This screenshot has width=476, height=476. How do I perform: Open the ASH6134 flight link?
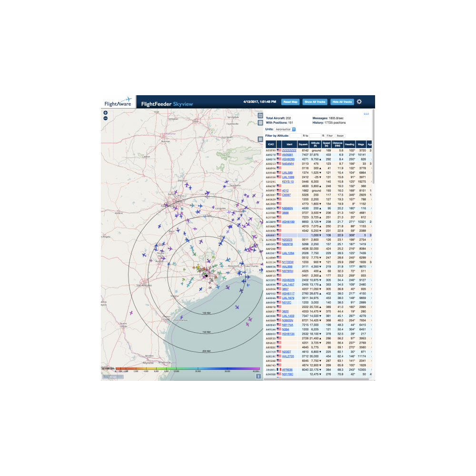tap(288, 334)
